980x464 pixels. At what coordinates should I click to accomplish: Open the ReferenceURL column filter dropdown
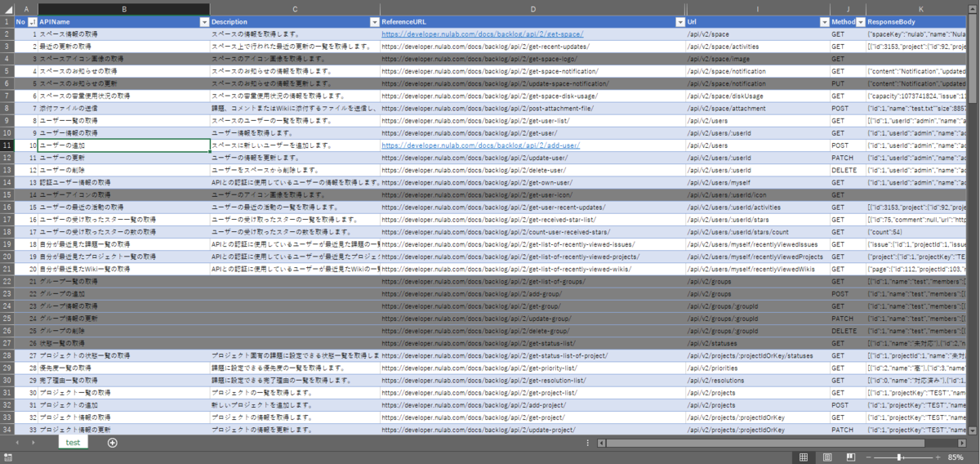(x=679, y=22)
